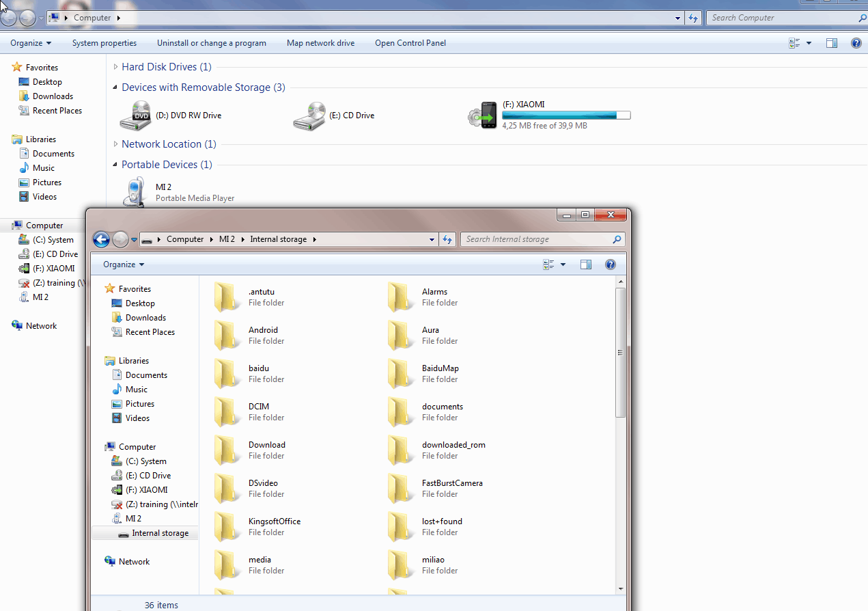Click the file list vertical scrollbar thumb
The height and width of the screenshot is (611, 868).
pyautogui.click(x=620, y=353)
